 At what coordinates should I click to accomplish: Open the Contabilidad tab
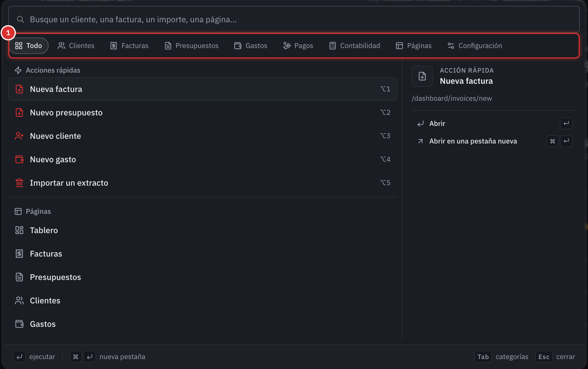[x=355, y=46]
